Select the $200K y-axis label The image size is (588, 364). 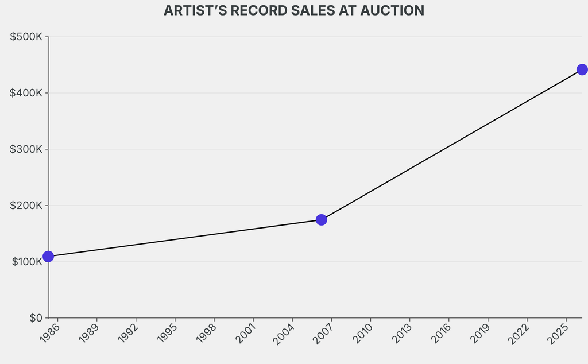pyautogui.click(x=26, y=206)
